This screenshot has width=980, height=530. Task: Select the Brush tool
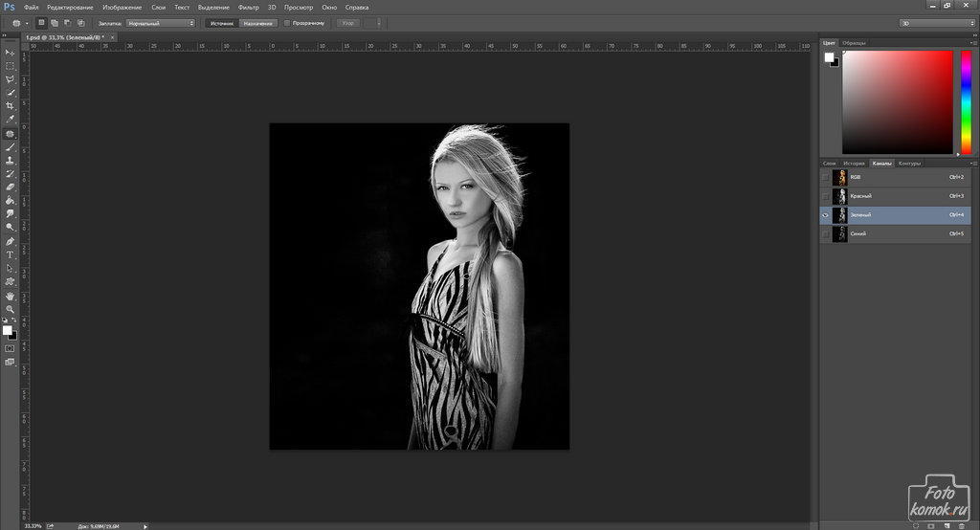[x=10, y=147]
